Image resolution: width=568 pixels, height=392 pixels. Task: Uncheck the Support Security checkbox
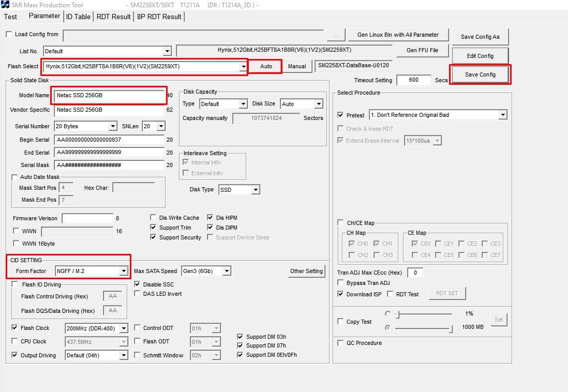tap(153, 237)
